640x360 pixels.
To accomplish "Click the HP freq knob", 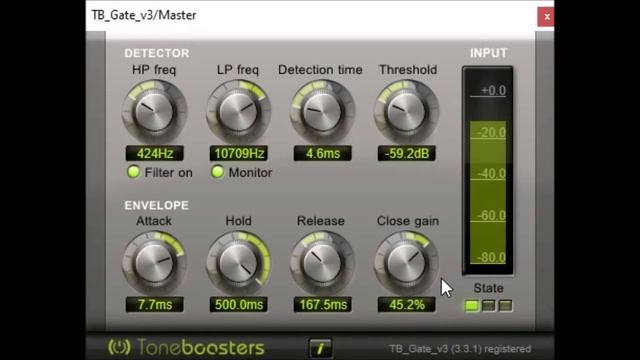I will (154, 111).
